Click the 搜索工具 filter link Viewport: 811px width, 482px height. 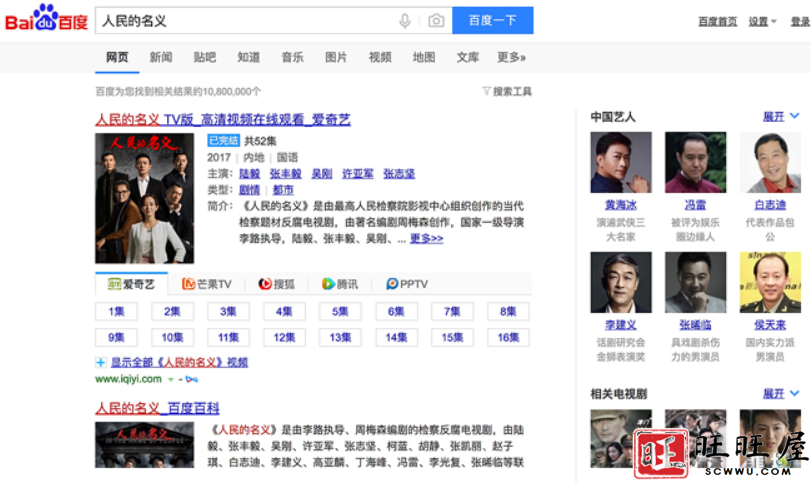507,91
